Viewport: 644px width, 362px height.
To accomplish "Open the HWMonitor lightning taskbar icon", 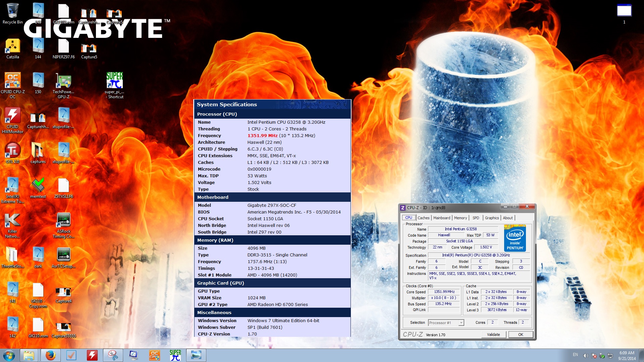I will pos(92,355).
